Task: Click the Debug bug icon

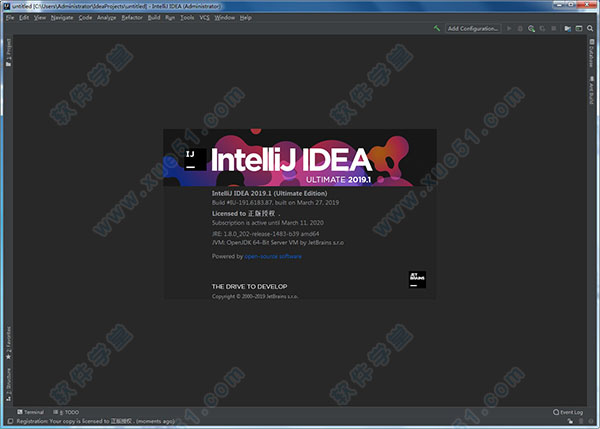Action: [520, 29]
